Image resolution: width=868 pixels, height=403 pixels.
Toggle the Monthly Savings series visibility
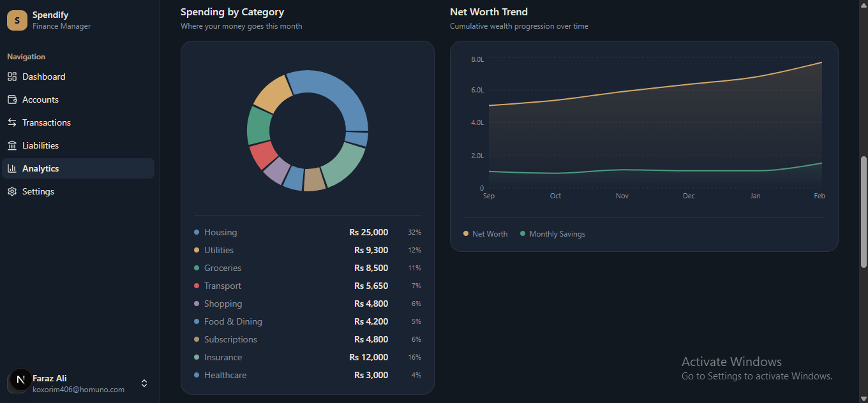(x=552, y=234)
